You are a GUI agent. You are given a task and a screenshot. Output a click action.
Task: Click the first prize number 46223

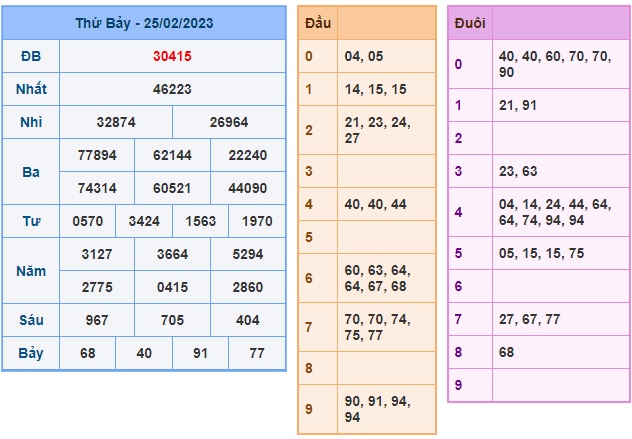click(172, 89)
